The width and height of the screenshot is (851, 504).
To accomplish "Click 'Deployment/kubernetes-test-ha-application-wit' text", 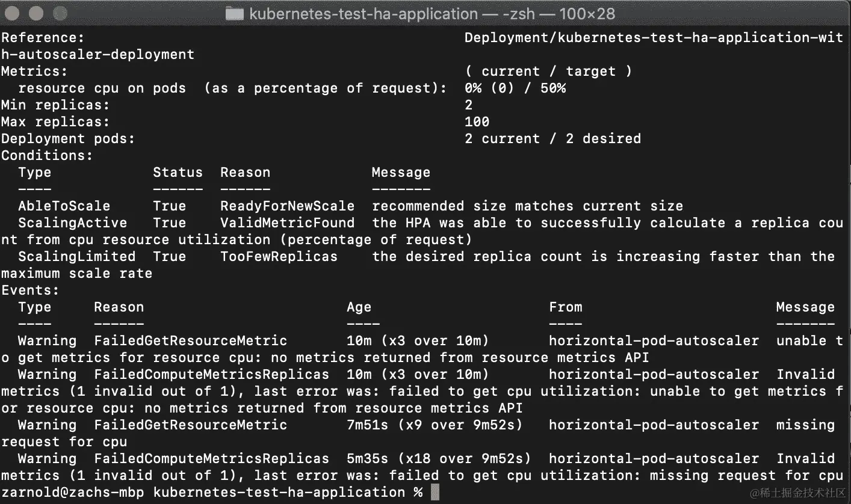I will coord(654,38).
